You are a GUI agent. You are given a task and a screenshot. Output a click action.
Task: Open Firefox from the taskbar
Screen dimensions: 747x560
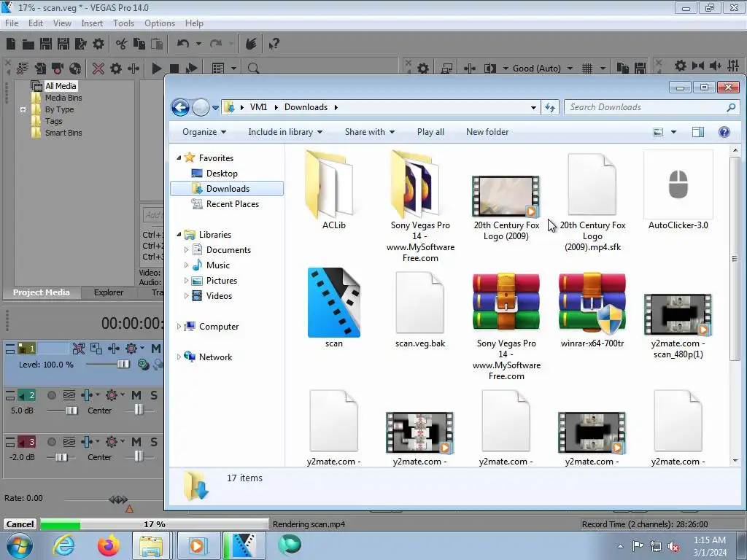pyautogui.click(x=108, y=545)
